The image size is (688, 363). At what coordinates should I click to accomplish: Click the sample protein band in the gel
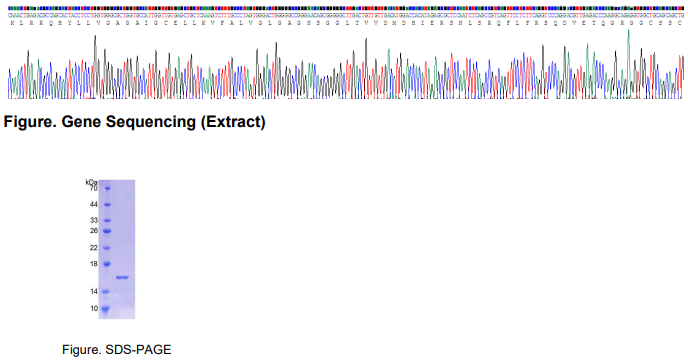tap(122, 277)
